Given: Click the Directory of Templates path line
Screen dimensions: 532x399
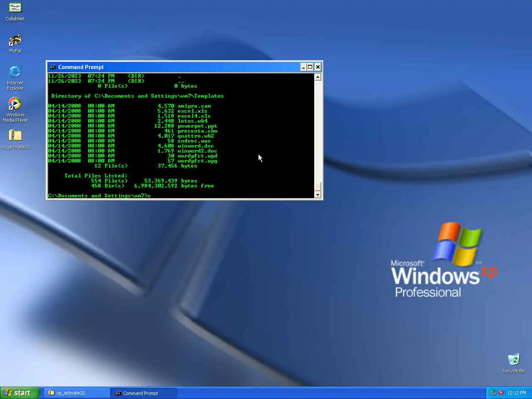Looking at the screenshot, I should tap(138, 96).
